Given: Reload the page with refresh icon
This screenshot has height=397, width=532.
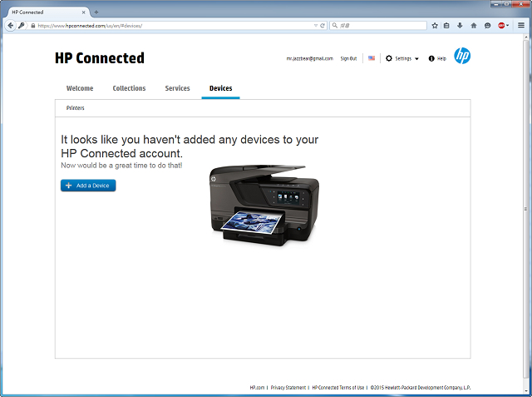Looking at the screenshot, I should tap(322, 26).
